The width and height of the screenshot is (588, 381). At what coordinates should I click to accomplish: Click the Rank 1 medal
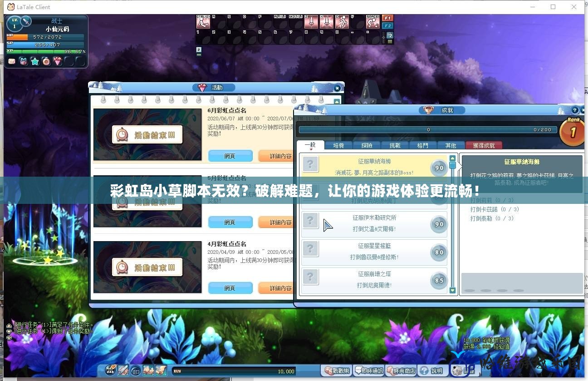click(x=573, y=131)
